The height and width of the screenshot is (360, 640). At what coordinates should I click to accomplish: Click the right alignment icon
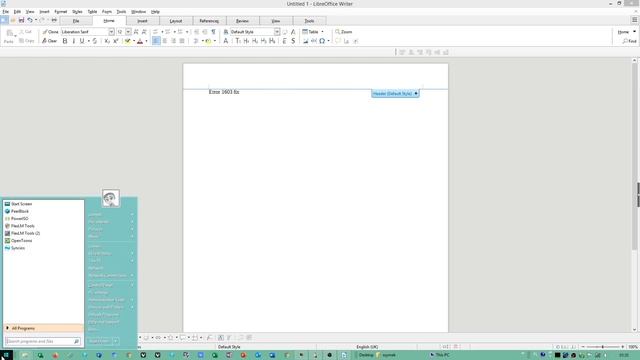[x=173, y=41]
